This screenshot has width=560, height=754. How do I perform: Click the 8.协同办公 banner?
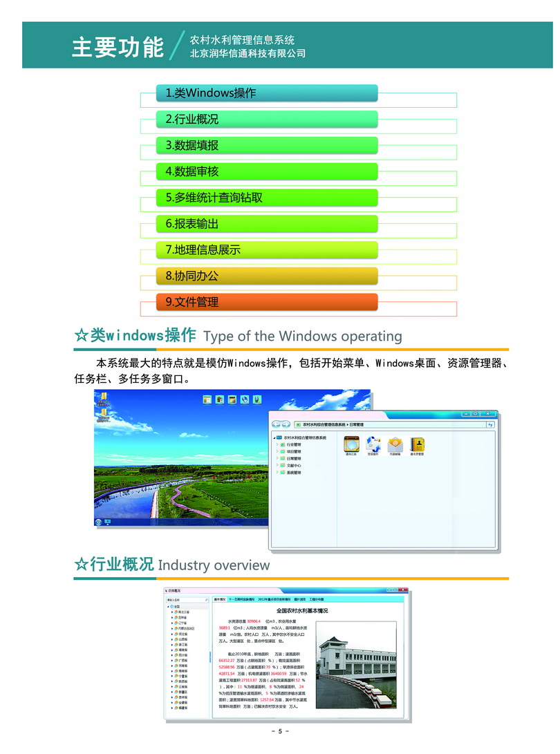pos(267,276)
